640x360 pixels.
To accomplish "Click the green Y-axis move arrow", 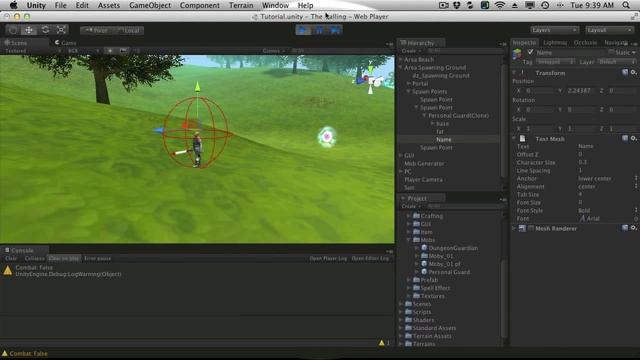I will pyautogui.click(x=198, y=86).
